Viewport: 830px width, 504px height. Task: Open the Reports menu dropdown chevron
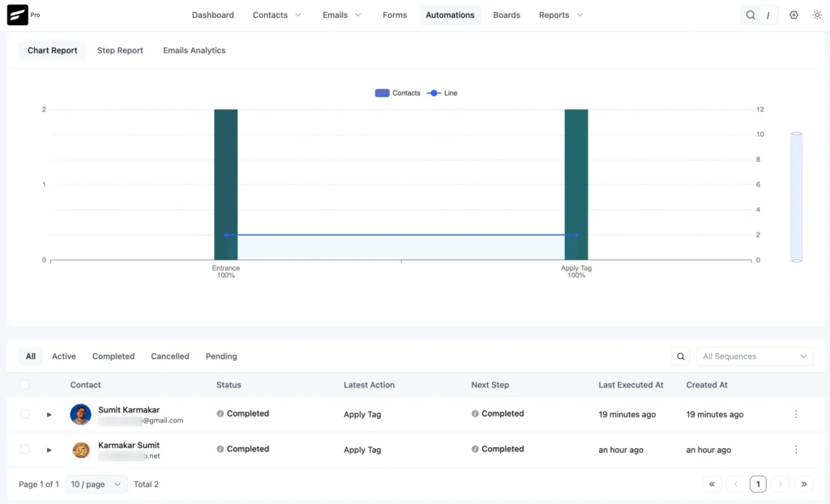[580, 15]
